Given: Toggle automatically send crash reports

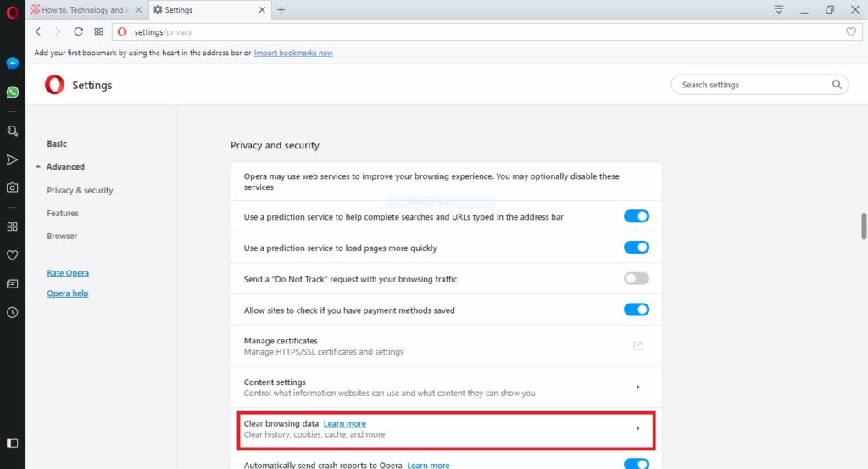Looking at the screenshot, I should (x=636, y=463).
